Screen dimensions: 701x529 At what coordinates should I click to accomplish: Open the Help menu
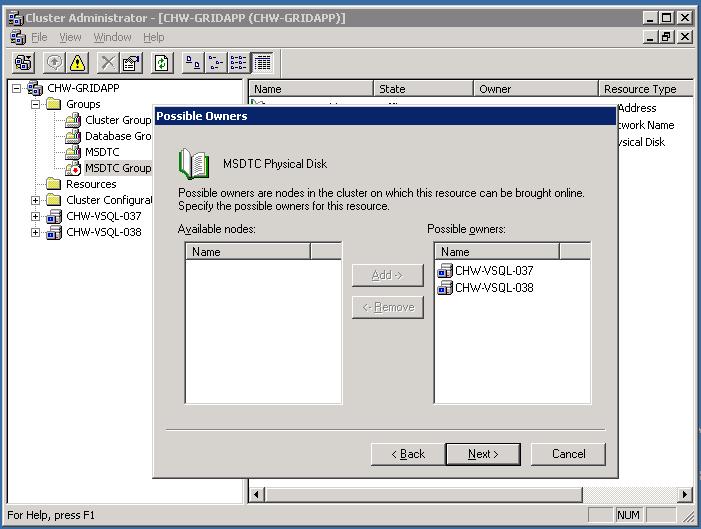pos(153,37)
